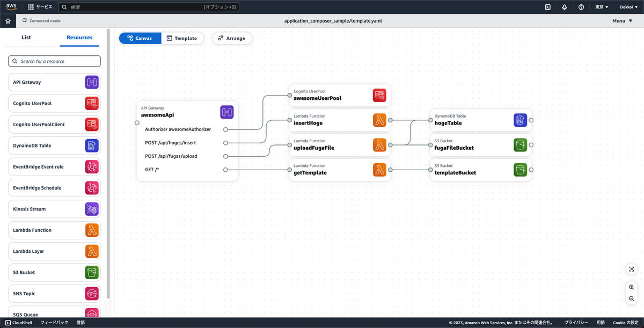
Task: Click fugaFileBucket card's S3 icon
Action: (x=521, y=145)
